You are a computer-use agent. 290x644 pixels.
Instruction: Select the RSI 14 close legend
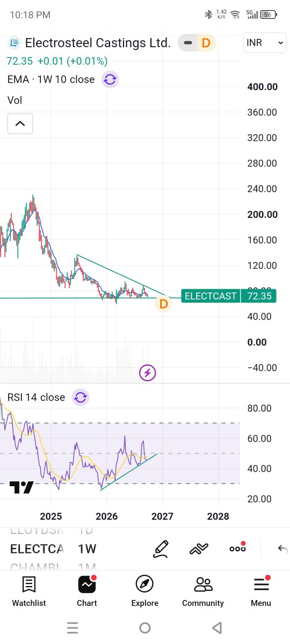click(x=36, y=398)
